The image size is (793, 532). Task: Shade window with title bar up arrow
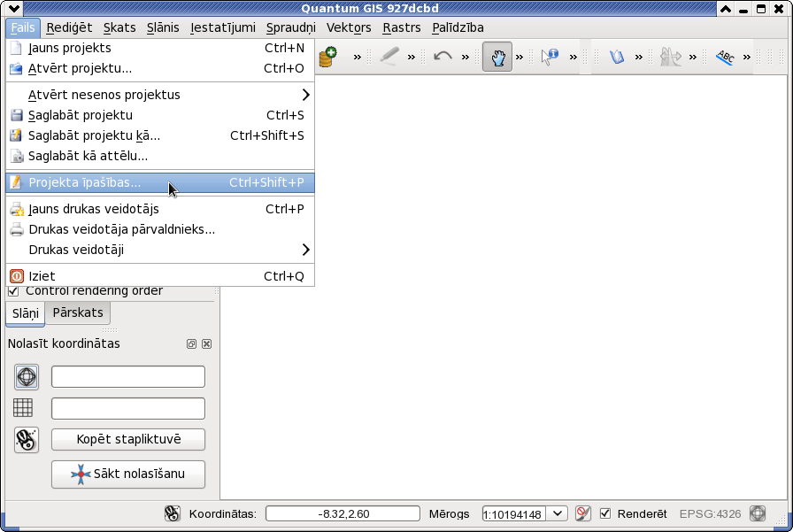tap(726, 9)
